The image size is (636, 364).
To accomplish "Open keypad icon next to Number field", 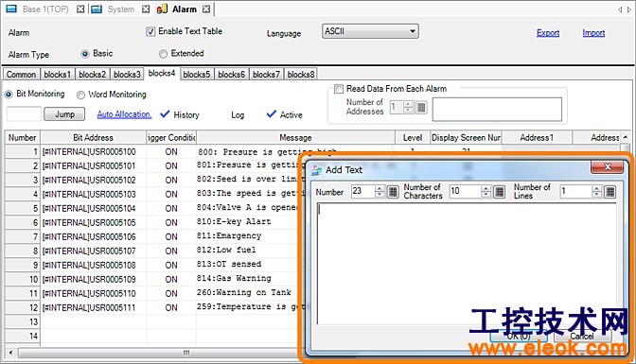I will point(393,192).
